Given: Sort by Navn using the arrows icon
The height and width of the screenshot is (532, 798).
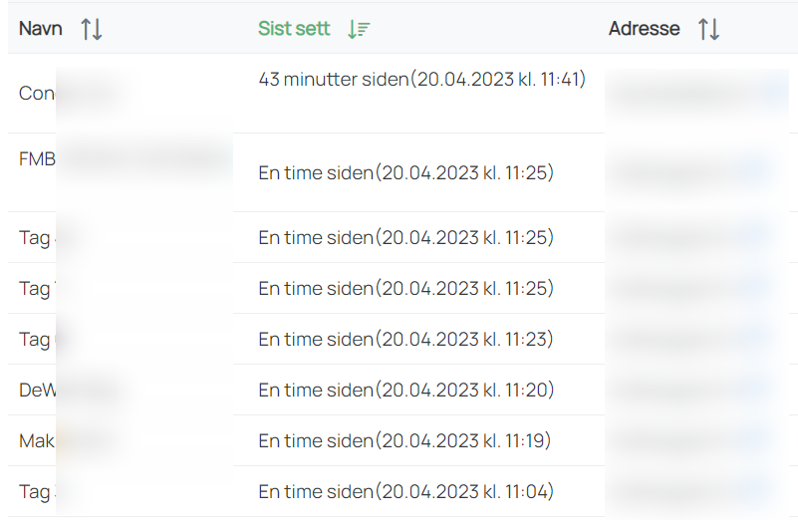Looking at the screenshot, I should coord(92,29).
